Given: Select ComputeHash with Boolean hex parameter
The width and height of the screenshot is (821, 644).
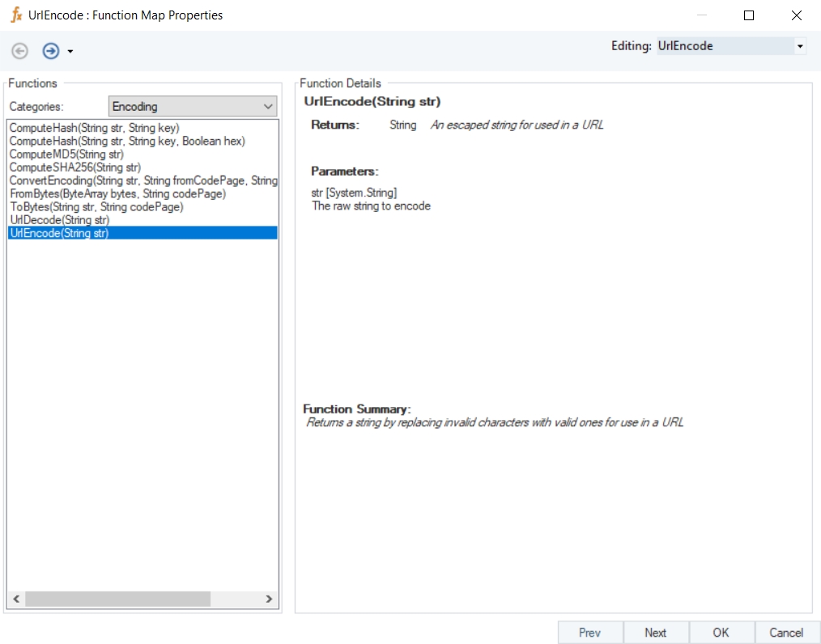Looking at the screenshot, I should coord(127,141).
